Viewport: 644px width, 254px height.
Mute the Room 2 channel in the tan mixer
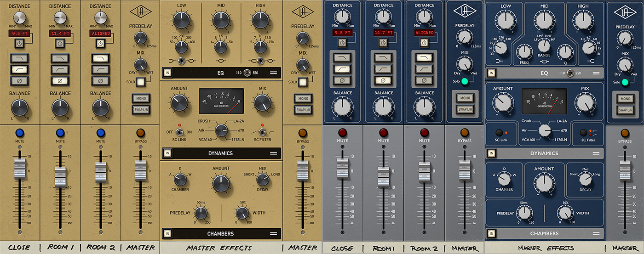[101, 133]
